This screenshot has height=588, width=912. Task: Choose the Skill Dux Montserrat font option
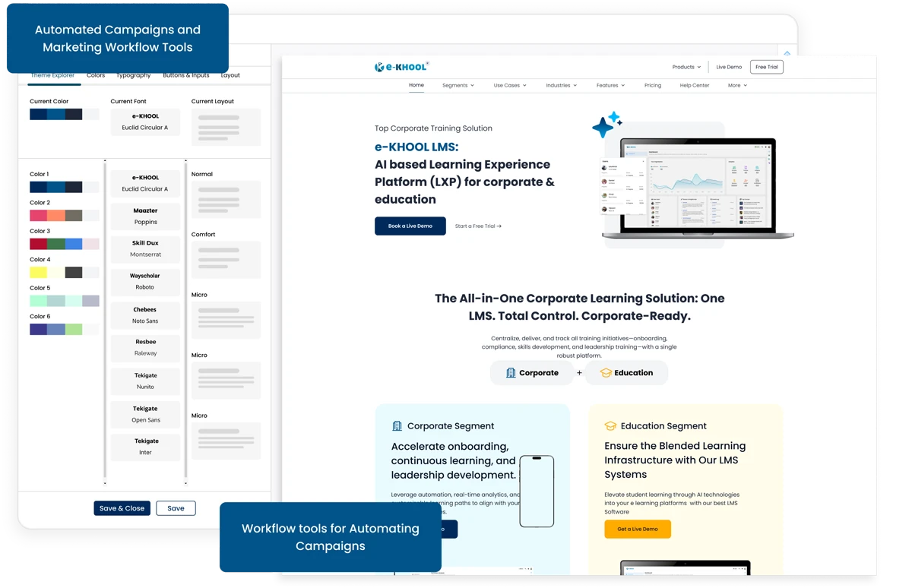click(x=145, y=249)
